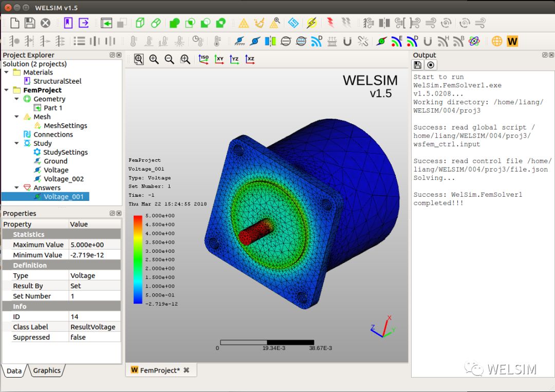This screenshot has width=555, height=392.
Task: Click the blue and green split bars icon
Action: pyautogui.click(x=270, y=42)
